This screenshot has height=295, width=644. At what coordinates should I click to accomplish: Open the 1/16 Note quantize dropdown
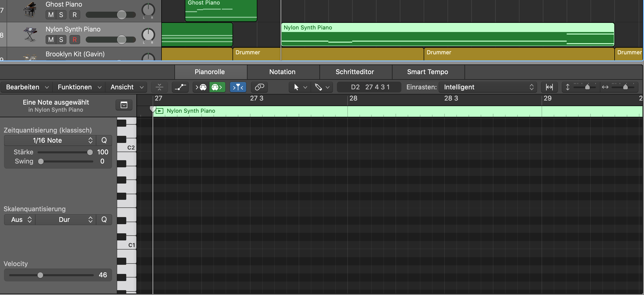[x=50, y=140]
